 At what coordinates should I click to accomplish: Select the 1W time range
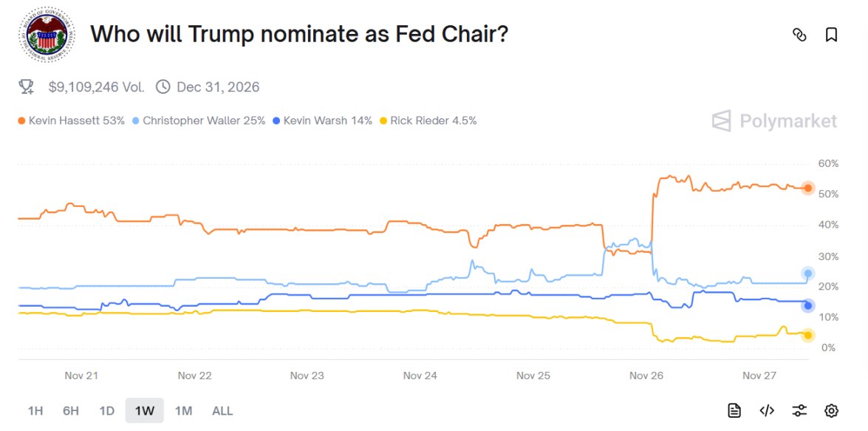coord(145,411)
